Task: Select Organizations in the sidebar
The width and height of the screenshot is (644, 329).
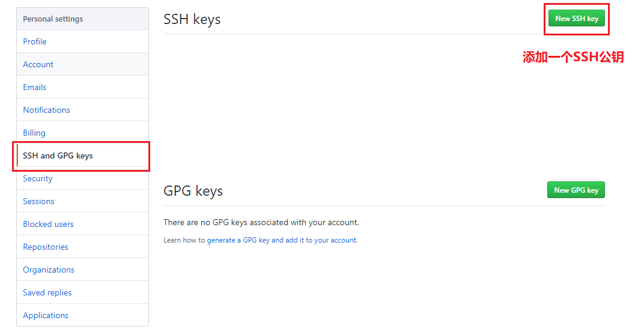Action: click(x=49, y=270)
